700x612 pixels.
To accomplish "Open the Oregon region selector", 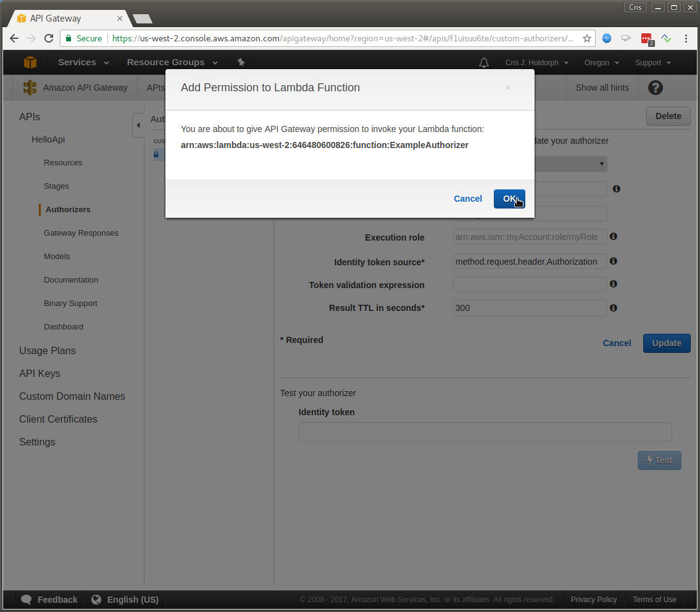I will click(x=601, y=63).
